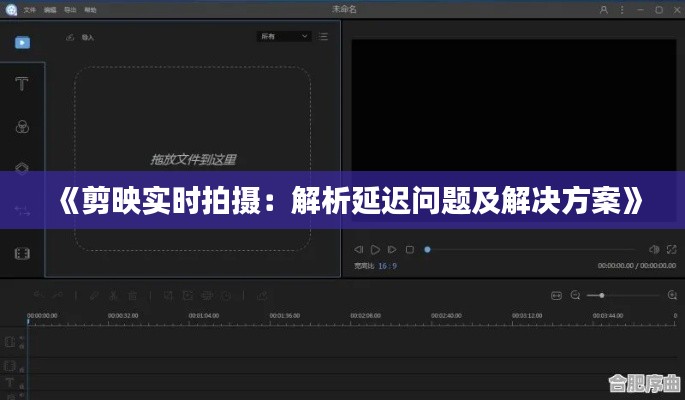Screen dimensions: 685x400
Task: Select the text track header T icon
Action: pyautogui.click(x=10, y=383)
